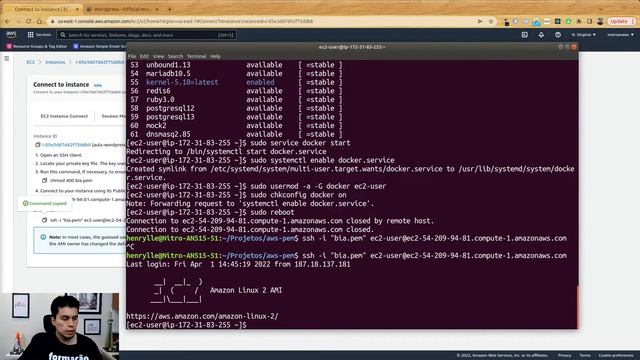
Task: Open the terminal Terminal menu
Action: point(196,56)
